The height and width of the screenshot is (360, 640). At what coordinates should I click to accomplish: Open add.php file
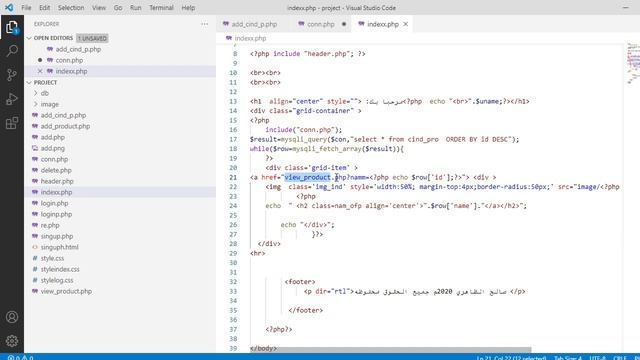point(53,137)
